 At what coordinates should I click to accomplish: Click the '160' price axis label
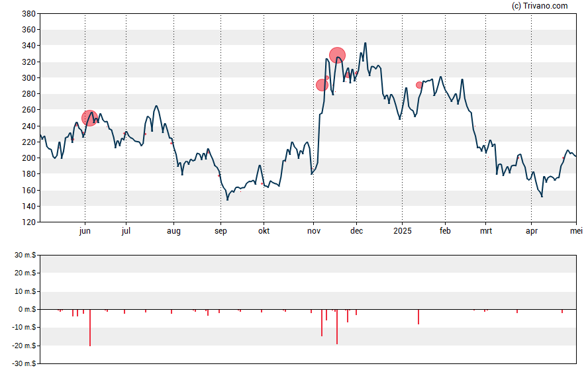29,191
